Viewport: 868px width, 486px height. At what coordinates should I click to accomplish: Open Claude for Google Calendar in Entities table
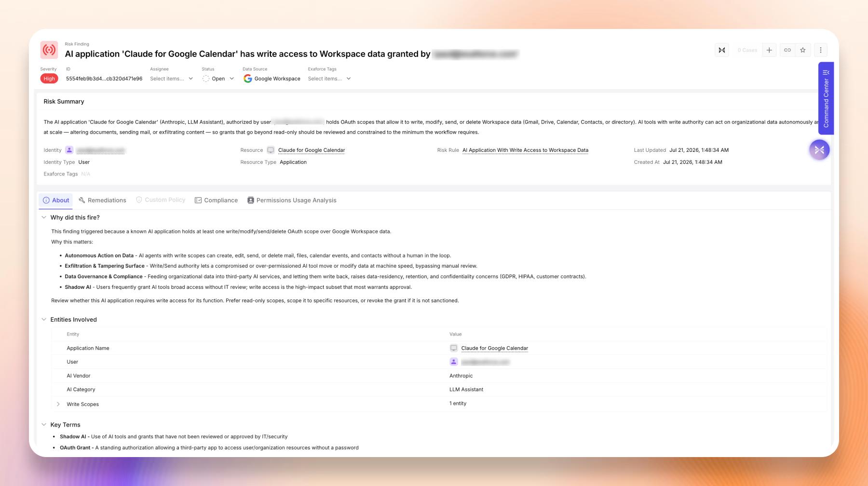point(494,348)
